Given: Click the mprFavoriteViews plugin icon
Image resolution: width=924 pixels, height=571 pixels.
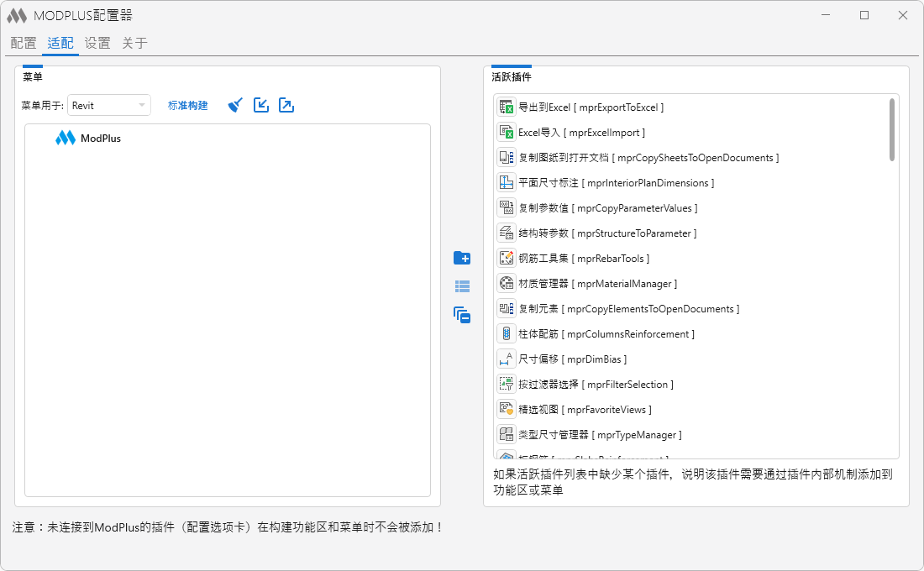Looking at the screenshot, I should pos(507,410).
